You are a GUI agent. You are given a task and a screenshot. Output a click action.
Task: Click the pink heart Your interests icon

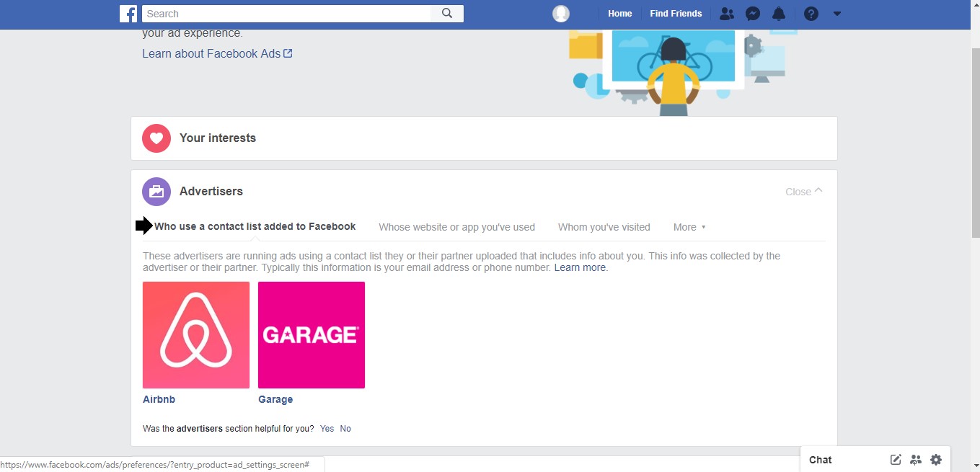tap(156, 138)
